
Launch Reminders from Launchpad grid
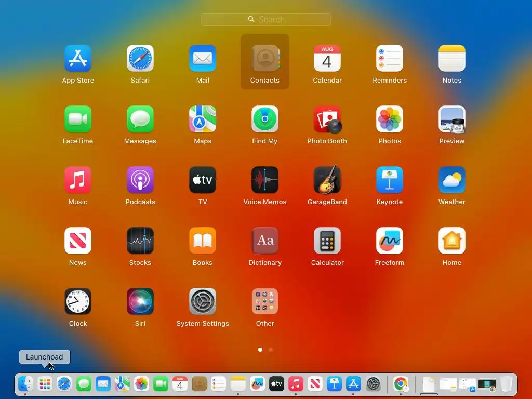[390, 58]
